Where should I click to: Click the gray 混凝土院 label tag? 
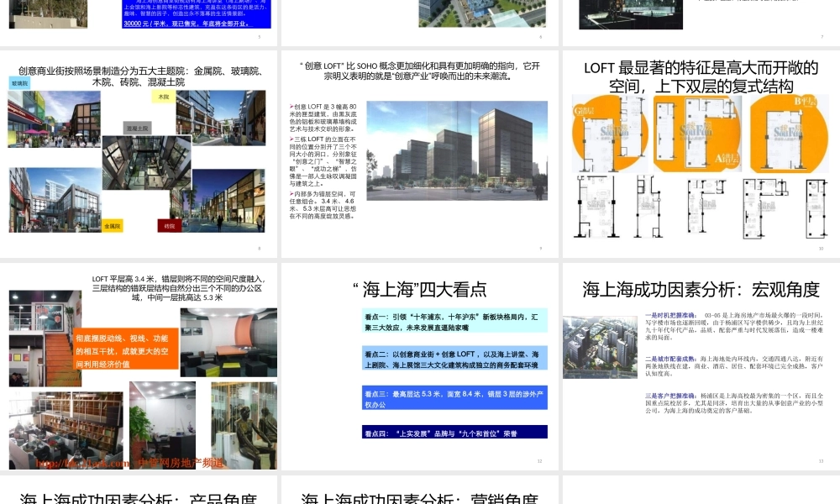tap(137, 128)
